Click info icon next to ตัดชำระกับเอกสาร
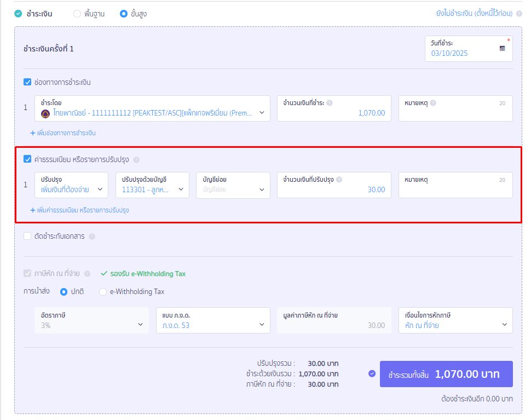531x420 pixels. 92,237
